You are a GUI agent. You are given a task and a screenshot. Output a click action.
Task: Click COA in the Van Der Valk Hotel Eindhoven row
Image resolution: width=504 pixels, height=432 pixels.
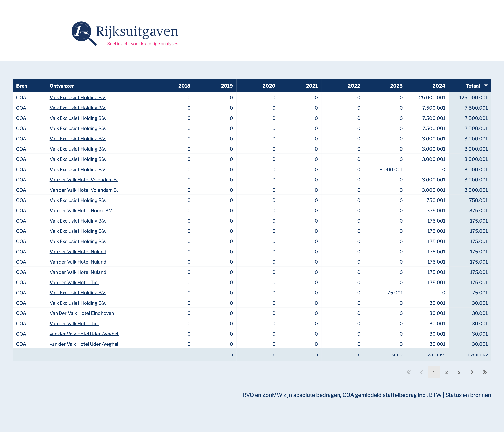click(x=21, y=313)
